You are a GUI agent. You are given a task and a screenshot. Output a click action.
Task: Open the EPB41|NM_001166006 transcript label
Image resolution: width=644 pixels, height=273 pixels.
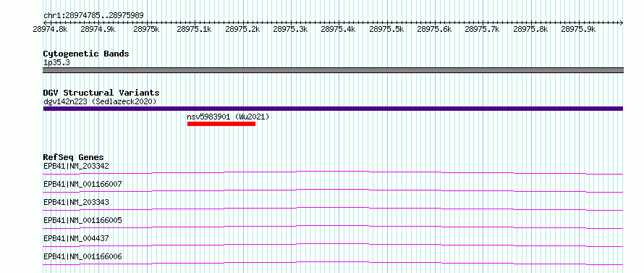click(82, 257)
